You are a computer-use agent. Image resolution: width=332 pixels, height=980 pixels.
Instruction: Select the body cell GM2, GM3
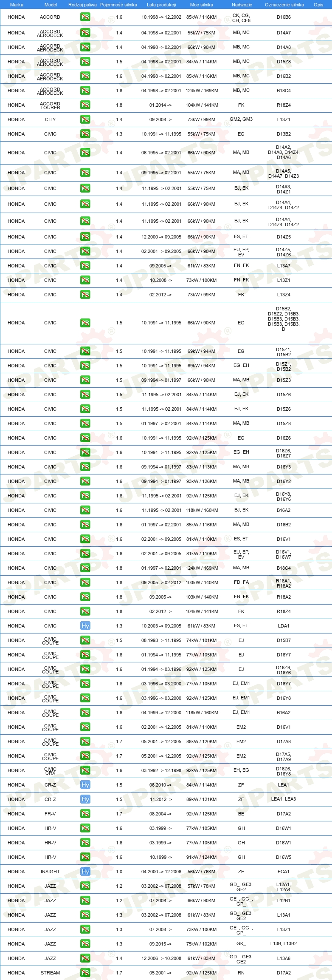pos(241,119)
